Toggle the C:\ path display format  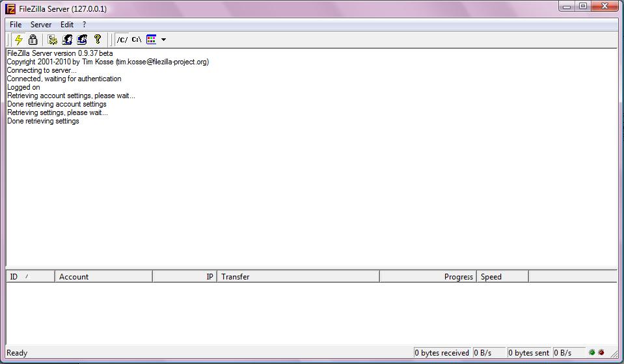click(137, 40)
